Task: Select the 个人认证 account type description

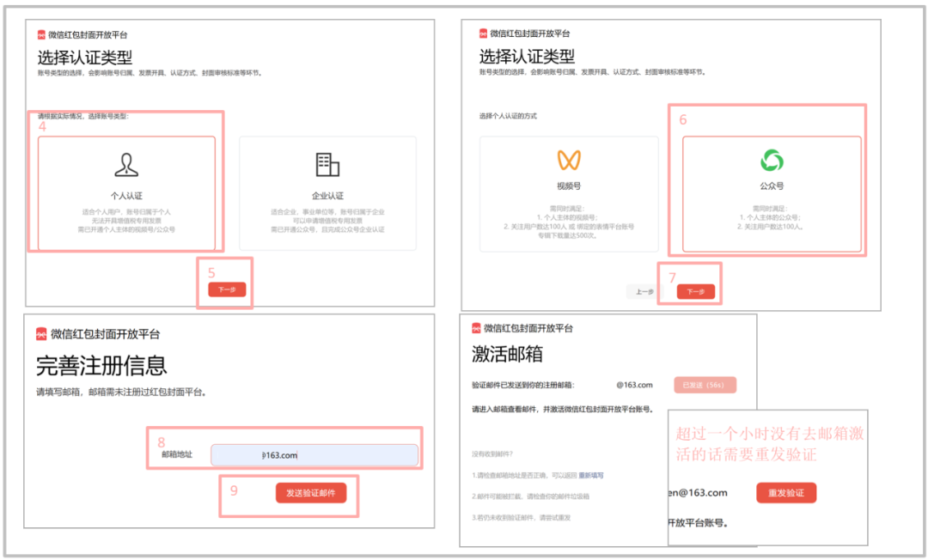Action: point(126,221)
